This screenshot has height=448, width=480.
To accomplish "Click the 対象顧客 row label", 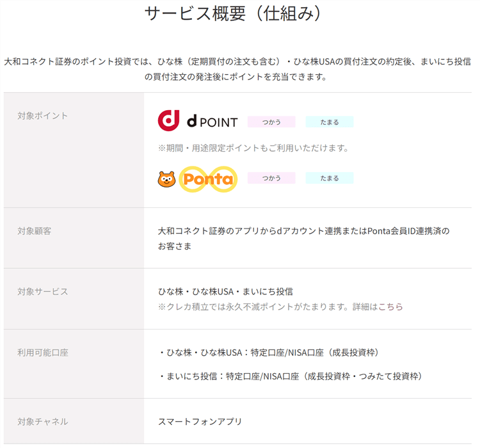I will [x=35, y=231].
